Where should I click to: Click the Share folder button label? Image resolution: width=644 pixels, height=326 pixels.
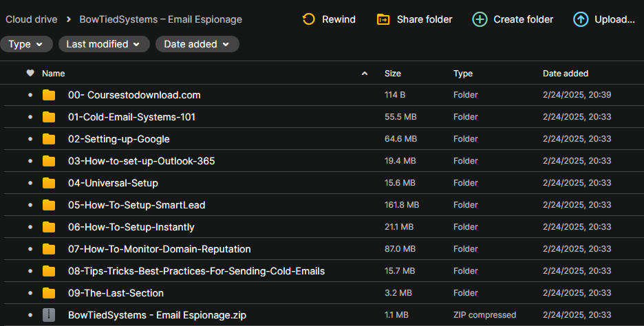click(x=425, y=19)
